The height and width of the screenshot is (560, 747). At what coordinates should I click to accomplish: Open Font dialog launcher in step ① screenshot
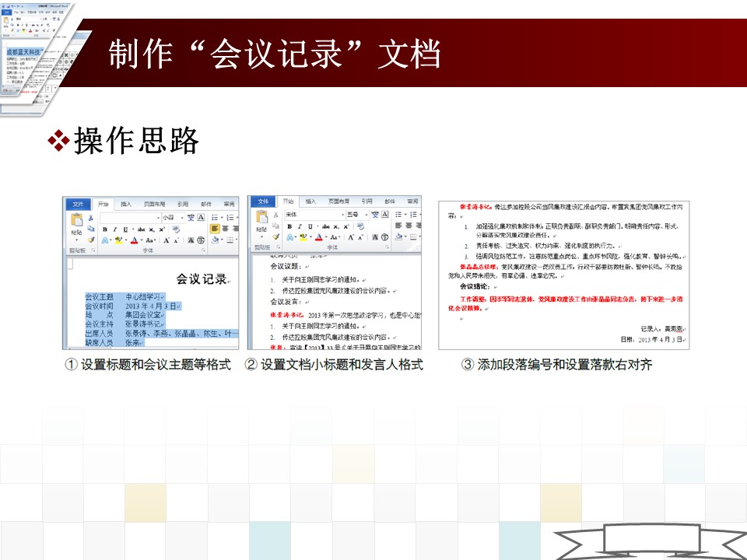(x=203, y=250)
